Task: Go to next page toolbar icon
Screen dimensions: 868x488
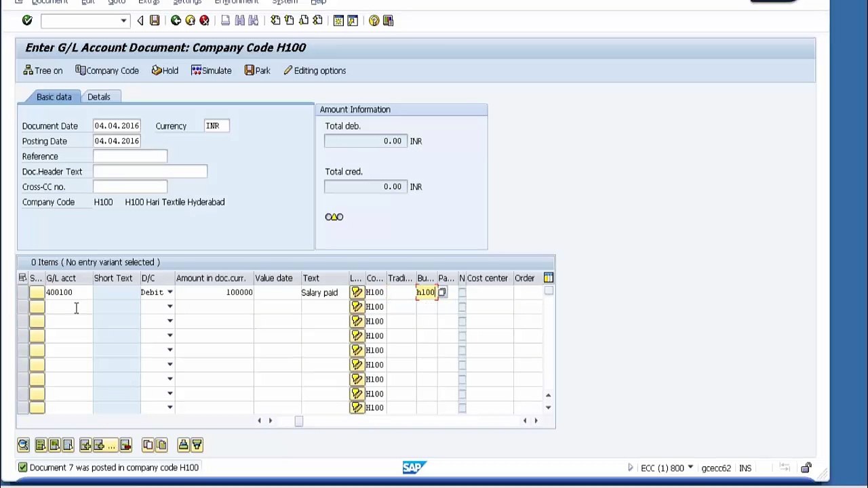Action: click(304, 20)
